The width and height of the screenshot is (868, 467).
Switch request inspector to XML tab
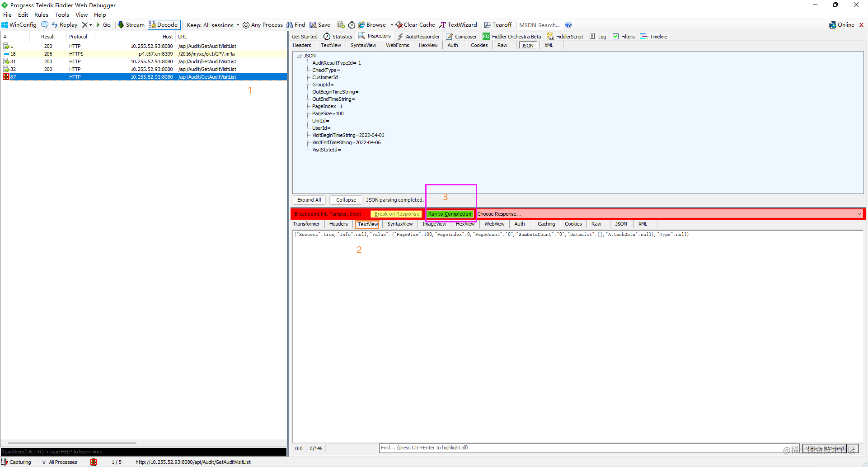coord(549,45)
